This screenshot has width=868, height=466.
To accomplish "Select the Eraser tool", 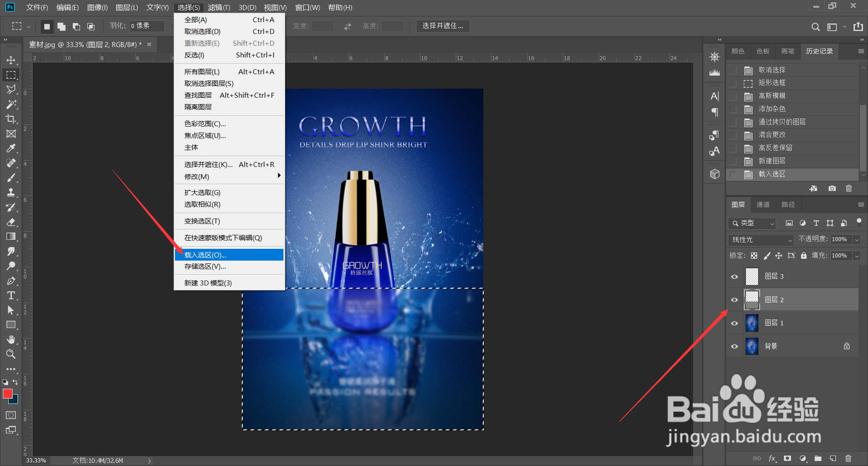I will pyautogui.click(x=11, y=222).
